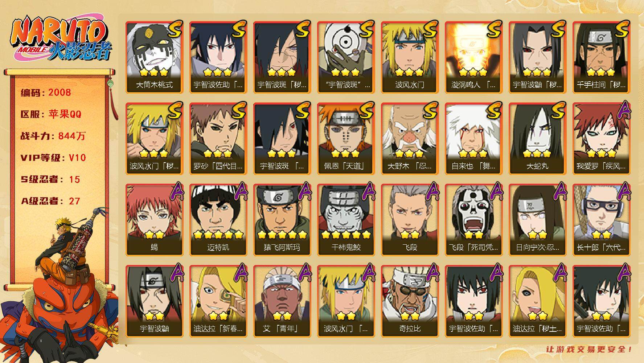Click the 大蛇丸 character card
This screenshot has width=644, height=363.
(x=537, y=139)
